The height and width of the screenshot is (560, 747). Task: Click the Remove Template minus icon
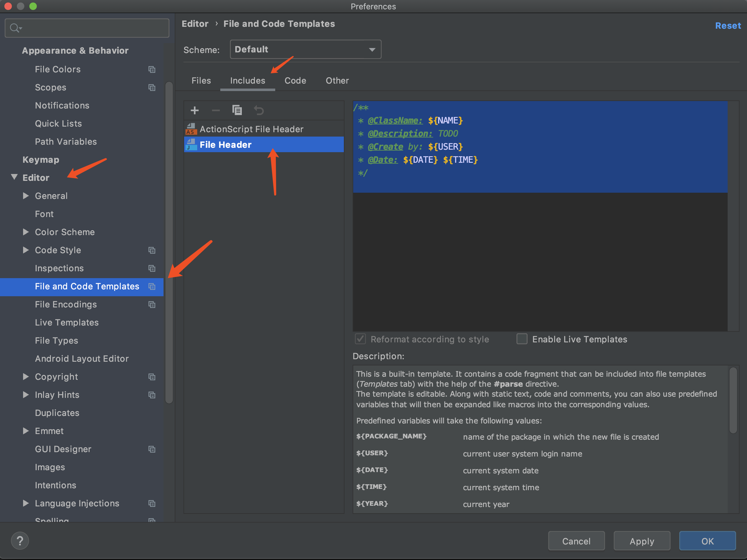click(x=216, y=110)
